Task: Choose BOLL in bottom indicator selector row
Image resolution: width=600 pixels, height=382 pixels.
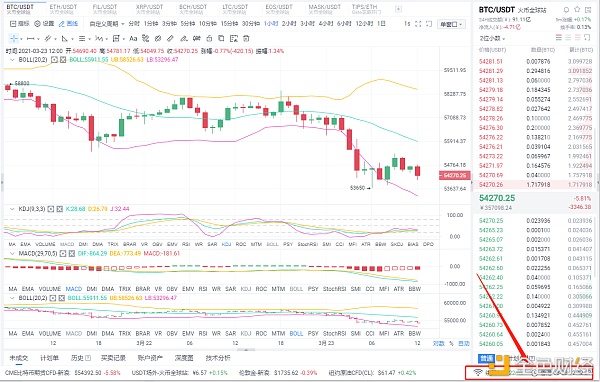Action: [296, 333]
